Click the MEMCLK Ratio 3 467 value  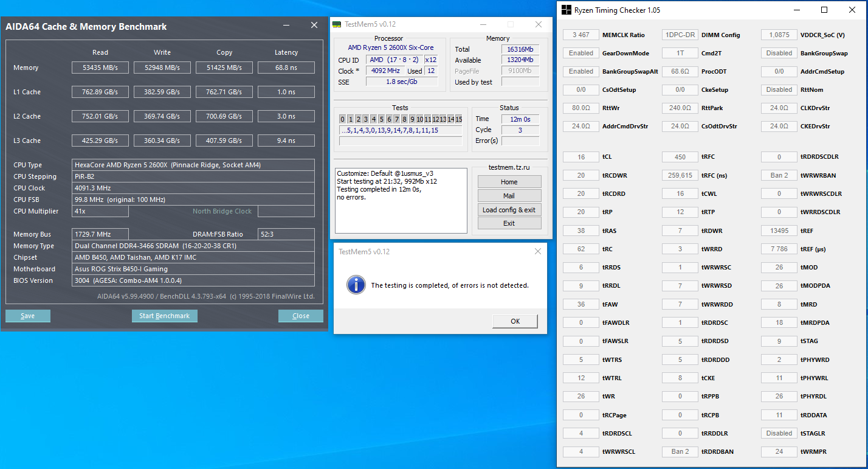tap(581, 35)
